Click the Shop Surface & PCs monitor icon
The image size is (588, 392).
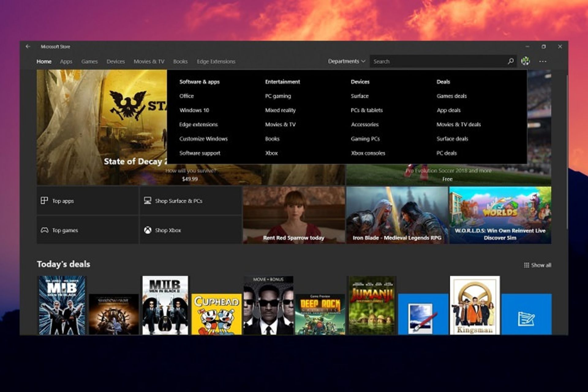click(148, 201)
